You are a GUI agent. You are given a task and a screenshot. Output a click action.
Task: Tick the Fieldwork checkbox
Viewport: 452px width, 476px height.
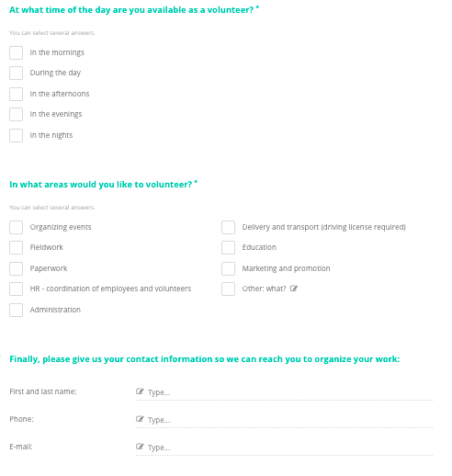point(16,247)
